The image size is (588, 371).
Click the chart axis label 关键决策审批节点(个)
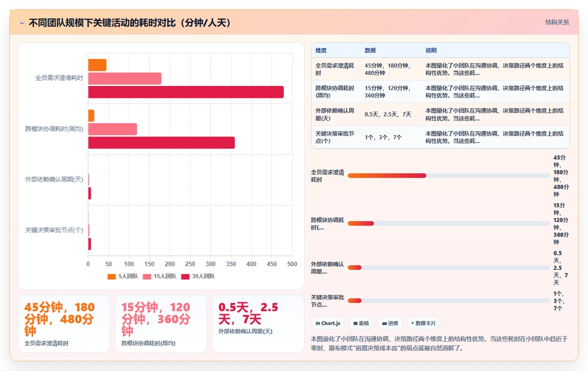[x=54, y=230]
